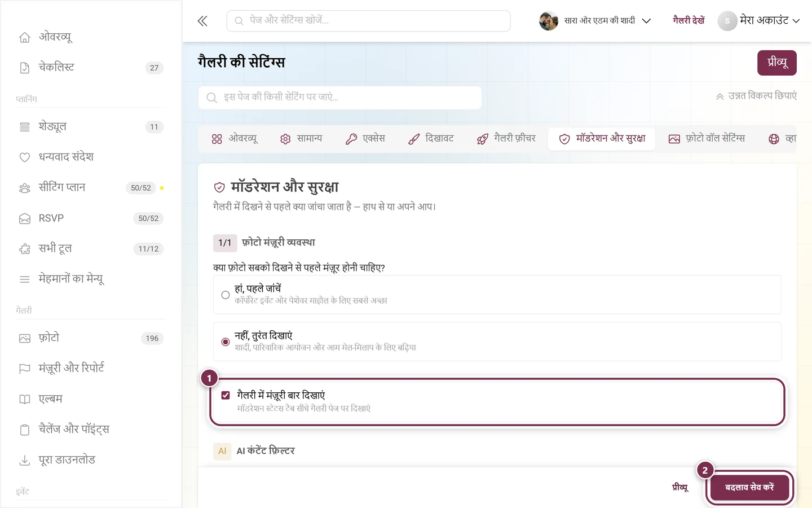Collapse advanced options via 'उन्नत विकल्प छिपाएं'
The width and height of the screenshot is (812, 508).
click(x=756, y=96)
